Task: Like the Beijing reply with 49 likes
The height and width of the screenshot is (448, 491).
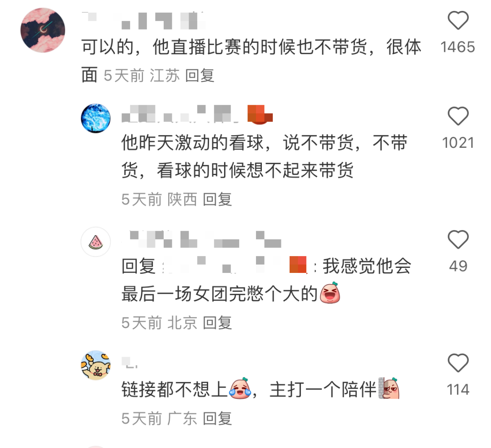Action: tap(458, 239)
